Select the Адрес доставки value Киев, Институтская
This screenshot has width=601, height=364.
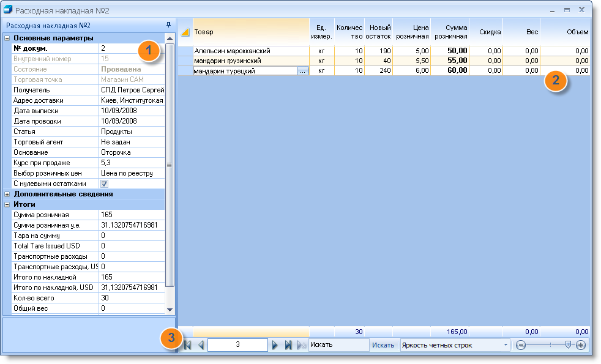[132, 100]
